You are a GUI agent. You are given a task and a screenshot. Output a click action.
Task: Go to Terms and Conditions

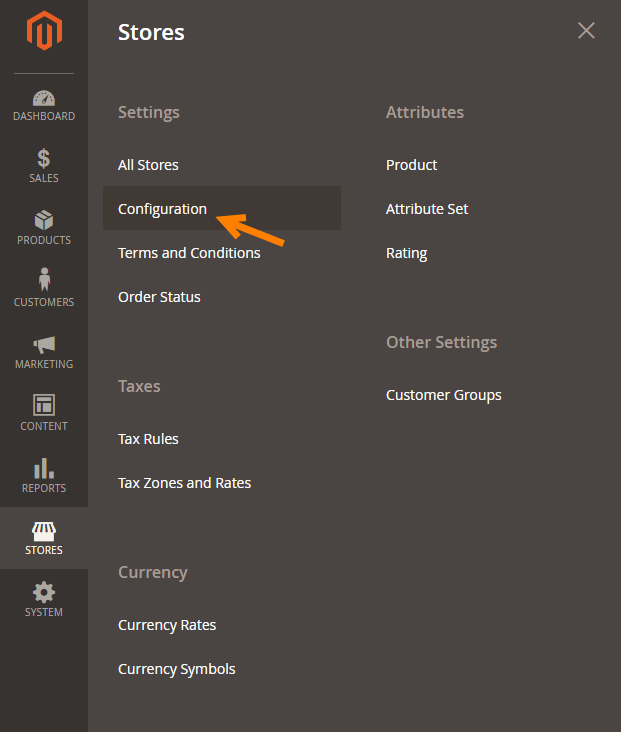click(189, 253)
